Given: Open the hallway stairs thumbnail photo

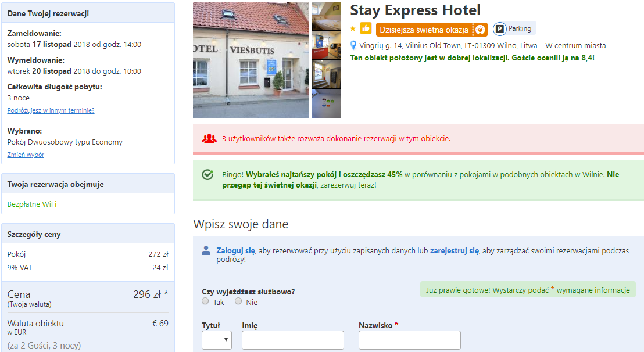Looking at the screenshot, I should click(327, 75).
